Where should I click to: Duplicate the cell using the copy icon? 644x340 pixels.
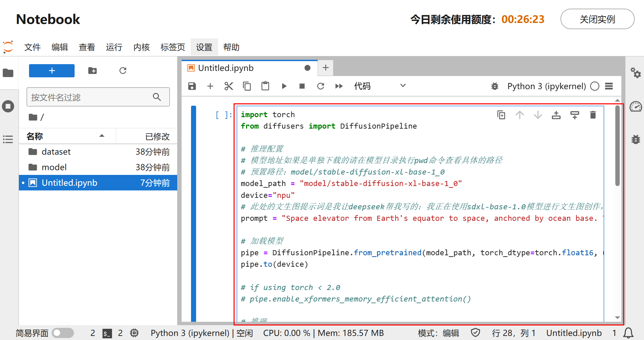(501, 115)
